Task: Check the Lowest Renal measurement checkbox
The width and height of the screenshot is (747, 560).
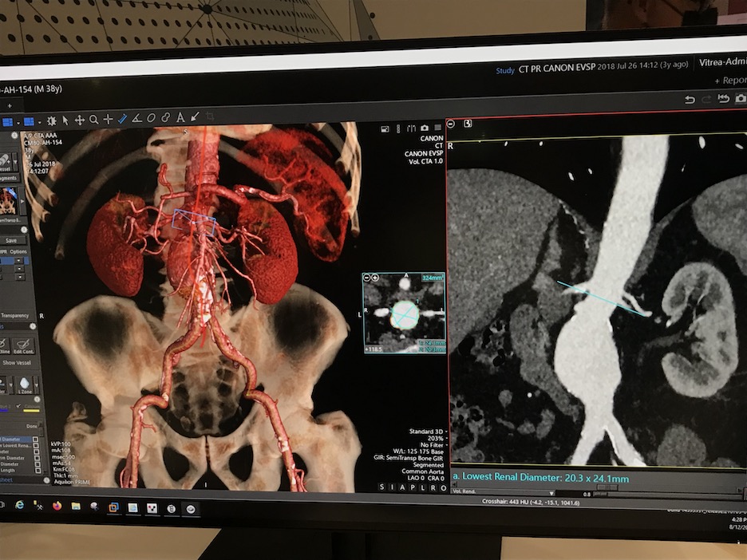Action: coord(37,446)
